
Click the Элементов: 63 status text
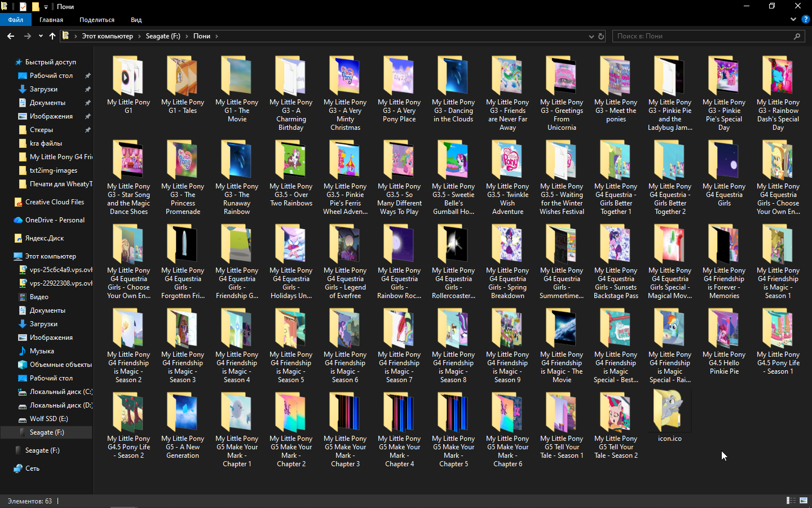coord(29,501)
